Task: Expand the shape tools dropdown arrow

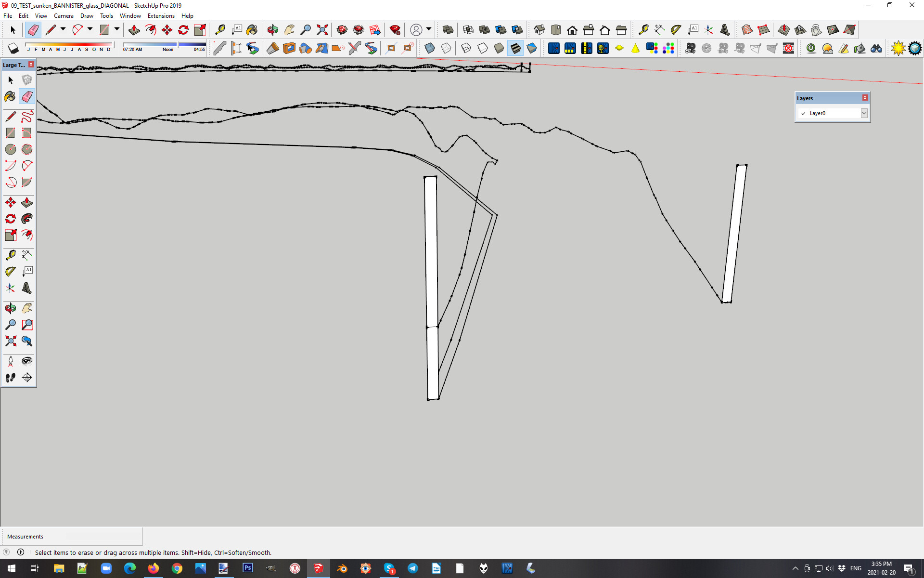Action: (117, 30)
